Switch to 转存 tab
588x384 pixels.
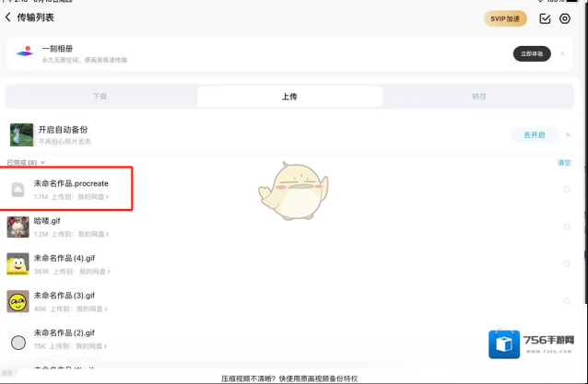coord(479,97)
